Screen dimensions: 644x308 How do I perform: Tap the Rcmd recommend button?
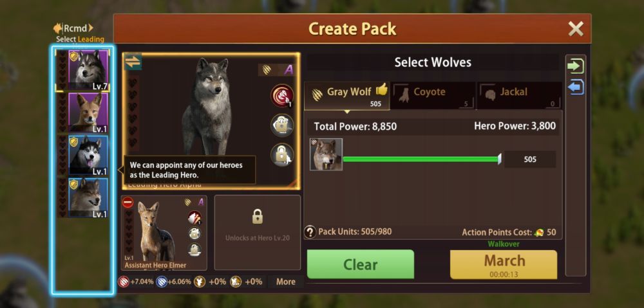[73, 28]
